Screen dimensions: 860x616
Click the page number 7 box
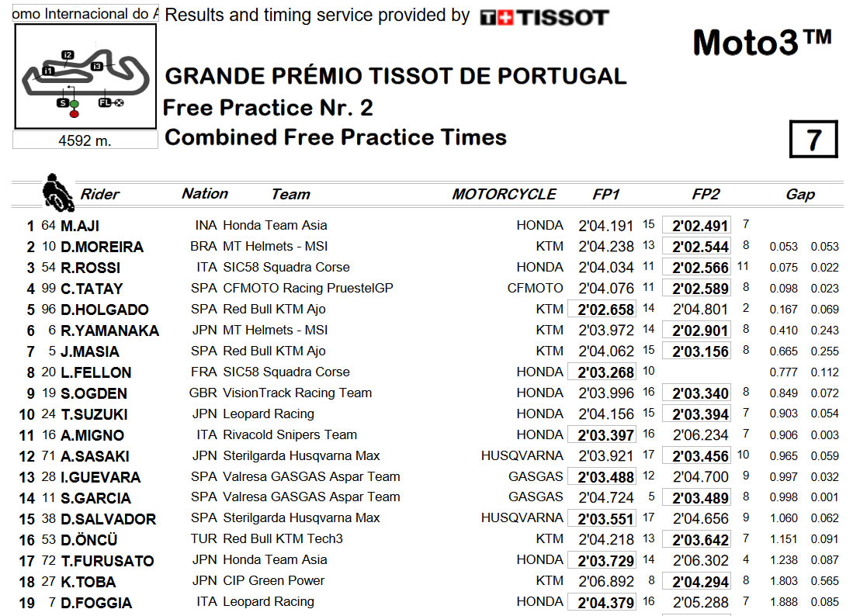(x=813, y=139)
